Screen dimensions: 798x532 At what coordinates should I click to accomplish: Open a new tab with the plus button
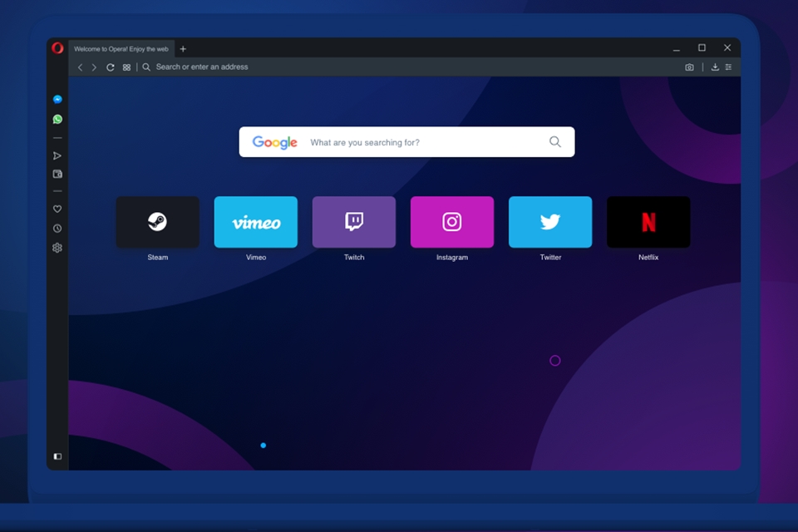click(182, 47)
